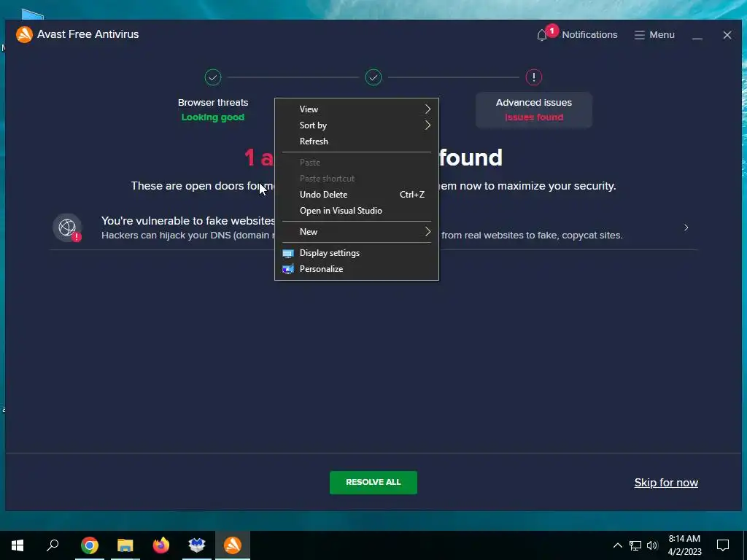Open the box-shaped app icon in taskbar

point(197,545)
